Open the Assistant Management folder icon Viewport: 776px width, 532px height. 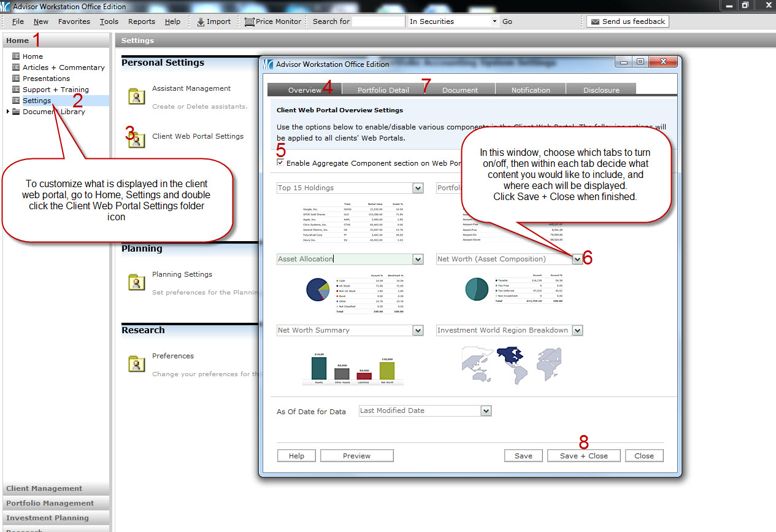(x=136, y=96)
